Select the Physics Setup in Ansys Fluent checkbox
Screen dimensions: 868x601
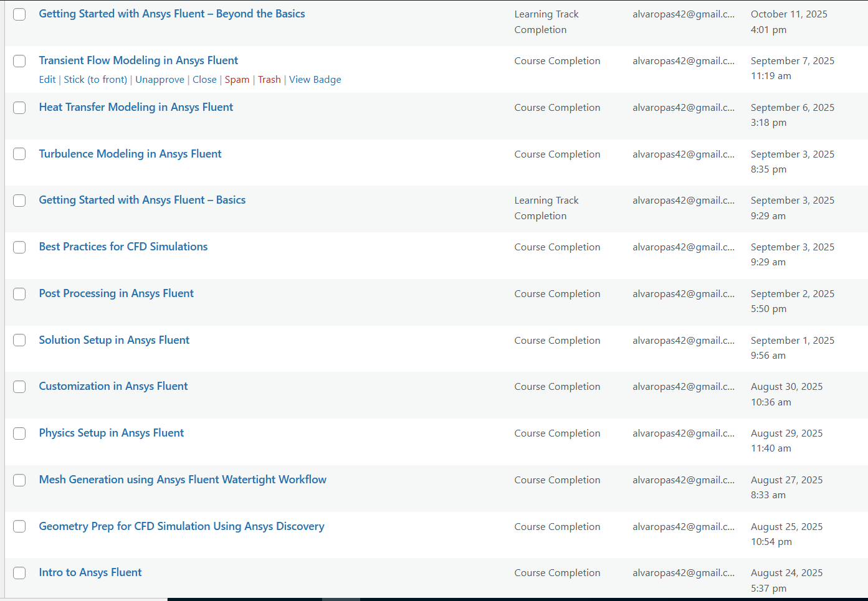point(19,433)
